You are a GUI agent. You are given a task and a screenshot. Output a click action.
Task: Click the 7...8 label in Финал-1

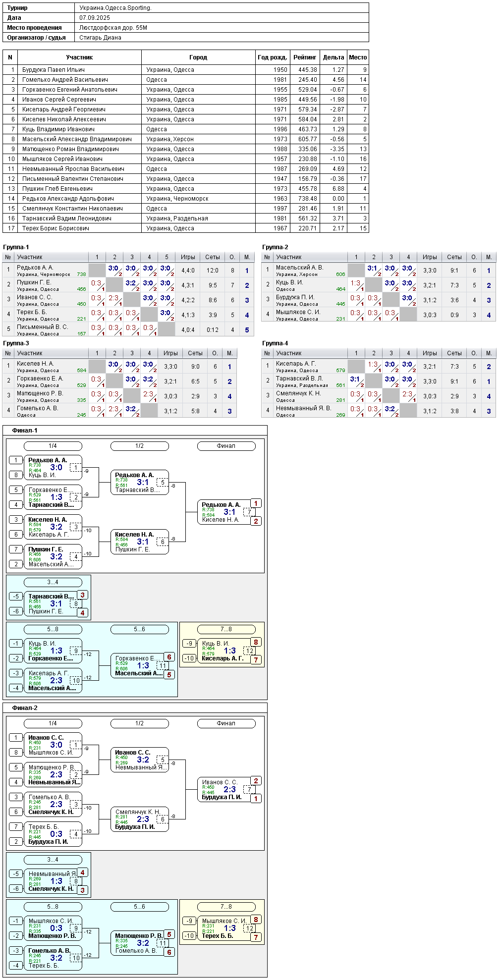(x=226, y=629)
